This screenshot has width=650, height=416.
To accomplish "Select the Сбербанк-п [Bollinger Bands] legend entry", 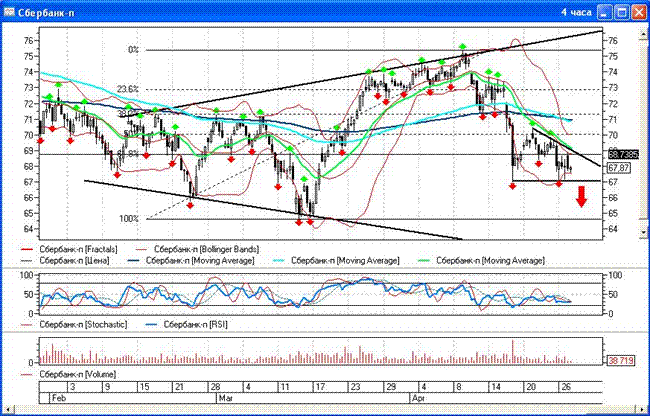I will coord(197,249).
